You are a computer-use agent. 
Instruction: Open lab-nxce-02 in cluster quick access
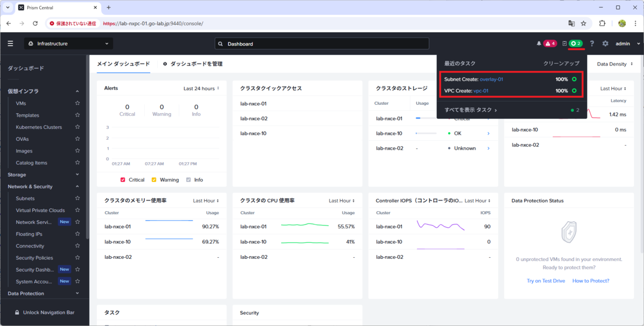pyautogui.click(x=253, y=118)
